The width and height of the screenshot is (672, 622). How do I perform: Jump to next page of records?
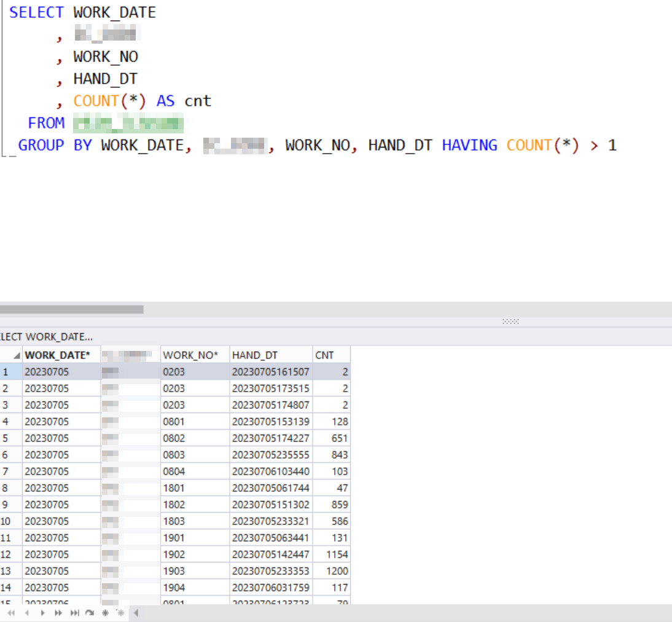(x=58, y=613)
